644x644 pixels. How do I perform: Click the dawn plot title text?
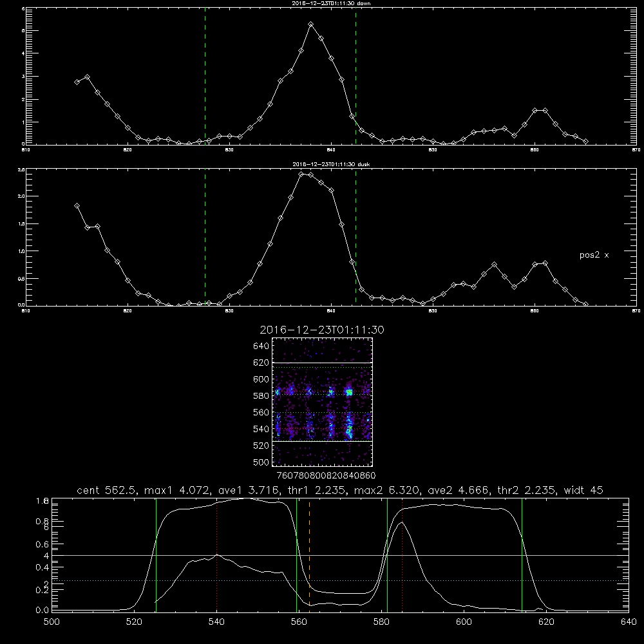[331, 3]
